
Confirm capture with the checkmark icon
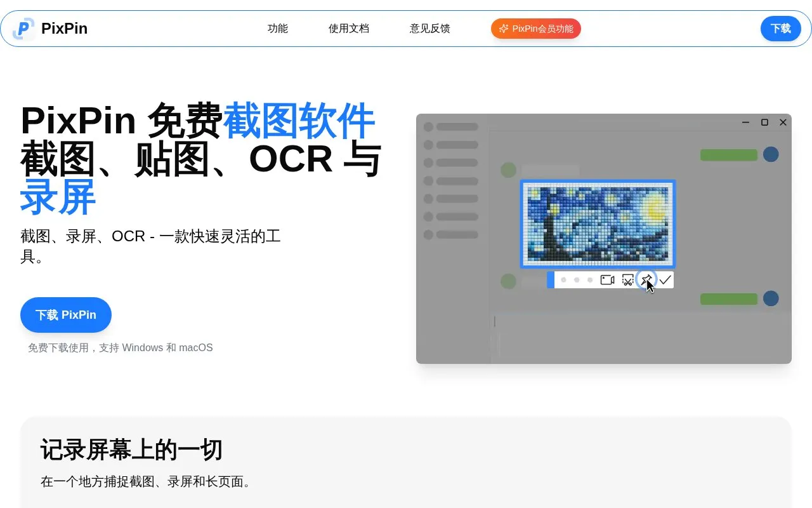click(665, 280)
